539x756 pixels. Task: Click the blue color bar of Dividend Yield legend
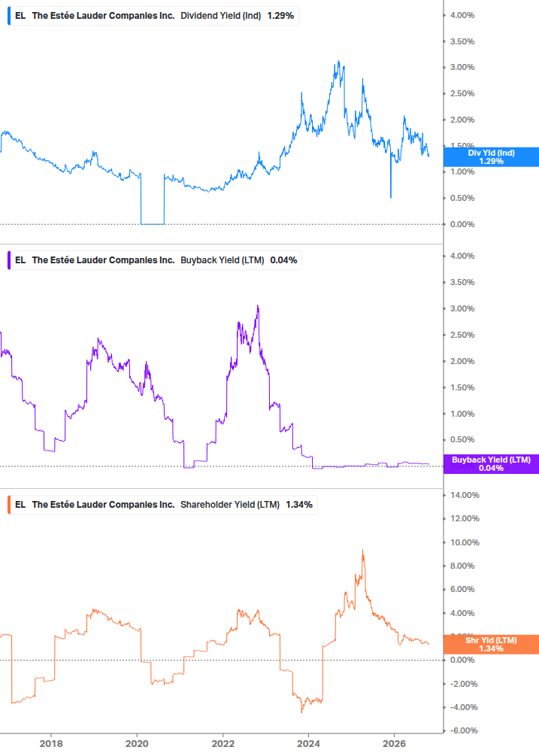coord(9,16)
